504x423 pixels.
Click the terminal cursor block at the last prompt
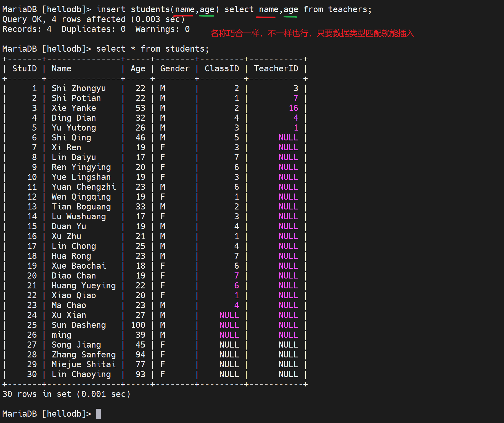pyautogui.click(x=99, y=413)
